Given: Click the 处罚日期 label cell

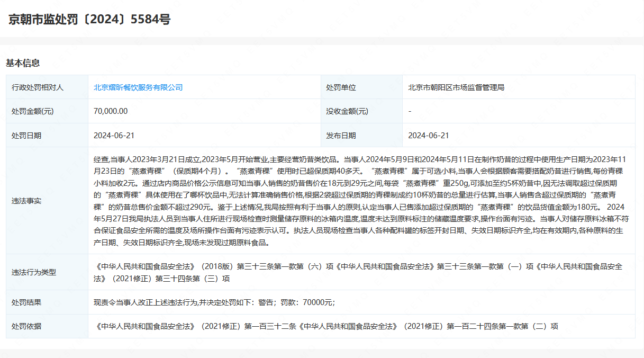Looking at the screenshot, I should click(x=47, y=135).
